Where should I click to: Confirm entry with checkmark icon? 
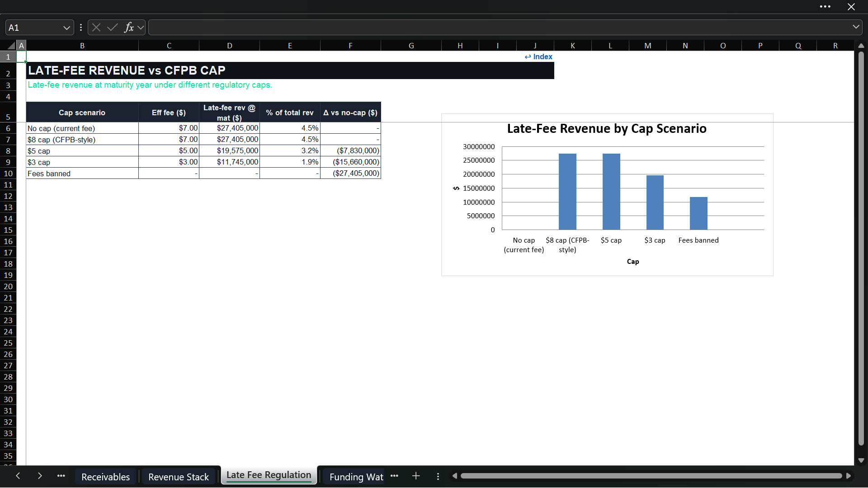point(113,28)
